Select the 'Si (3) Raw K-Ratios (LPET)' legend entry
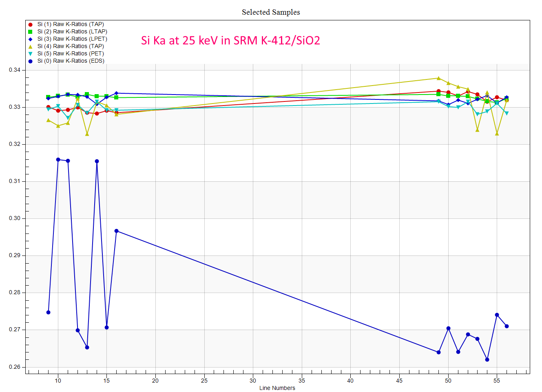 pyautogui.click(x=72, y=39)
